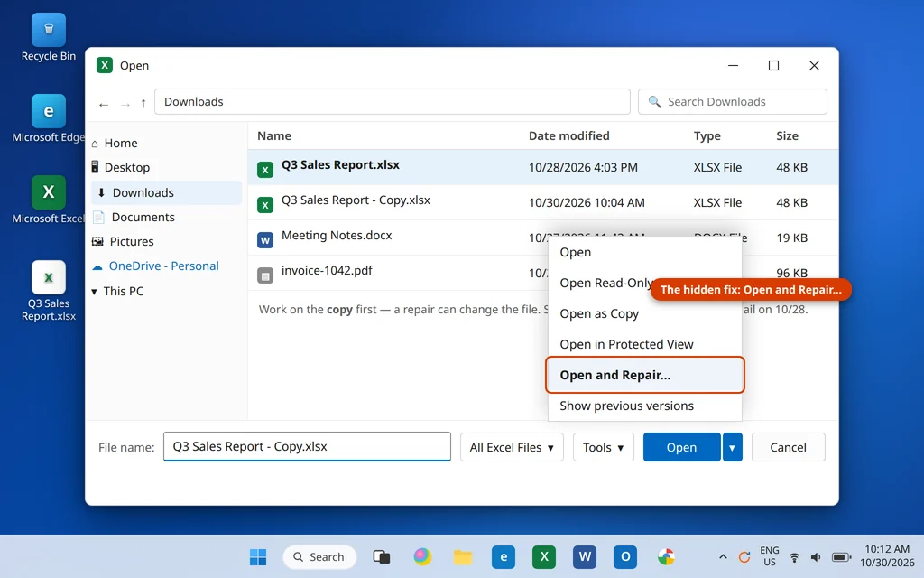Click the Excel icon beside Q3 Sales Report - Copy.xlsx
924x578 pixels.
[x=265, y=205]
